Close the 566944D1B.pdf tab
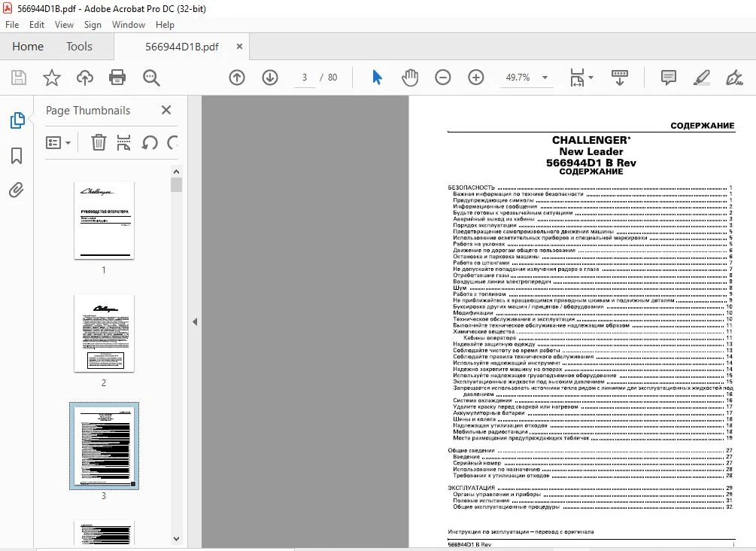The width and height of the screenshot is (756, 551). tap(239, 47)
